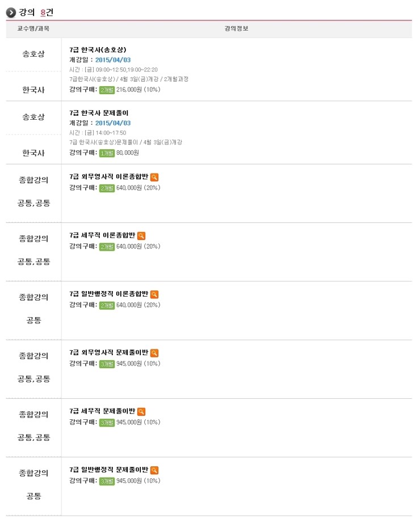Screen dimensions: 420x518
Task: Open the 7급 한국사(송호상) lecture title
Action: pyautogui.click(x=98, y=50)
